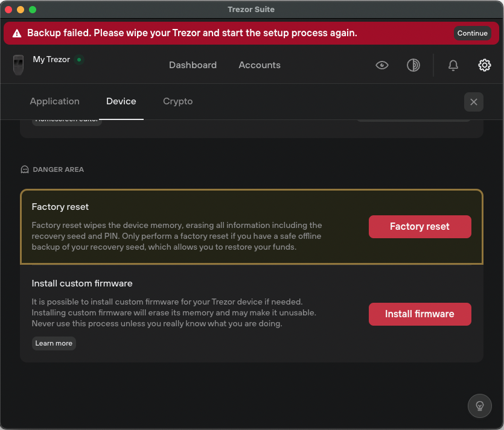Screen dimensions: 504x430
Task: Open notifications with the bell icon
Action: [x=453, y=65]
